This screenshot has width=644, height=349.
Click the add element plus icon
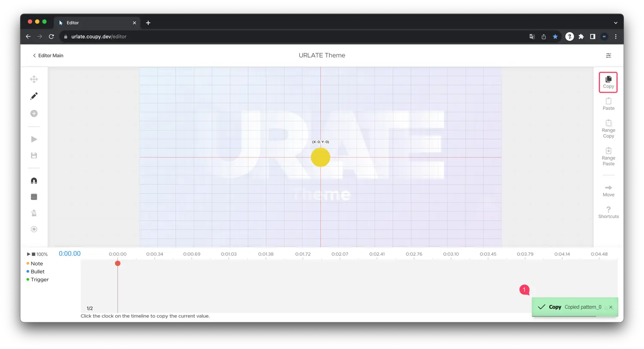[34, 113]
